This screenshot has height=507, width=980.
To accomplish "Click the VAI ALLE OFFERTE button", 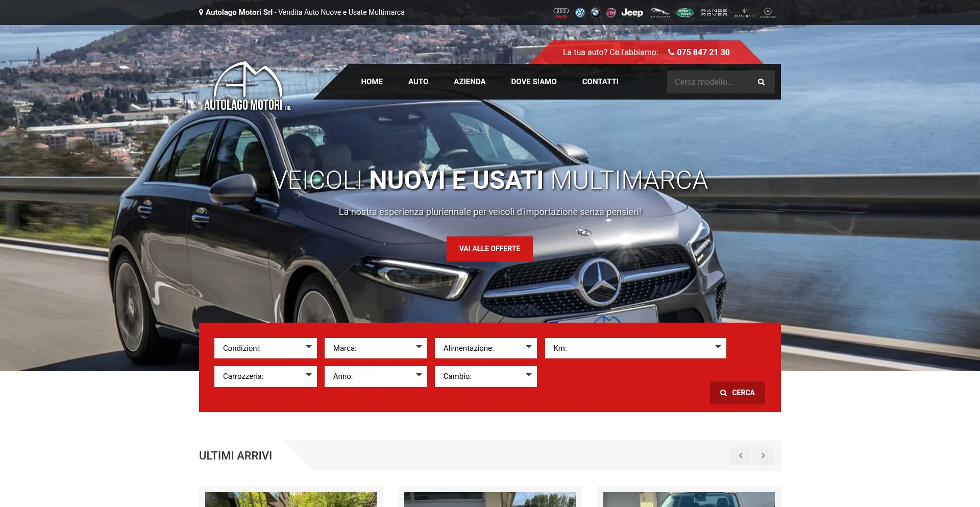I will [x=489, y=249].
